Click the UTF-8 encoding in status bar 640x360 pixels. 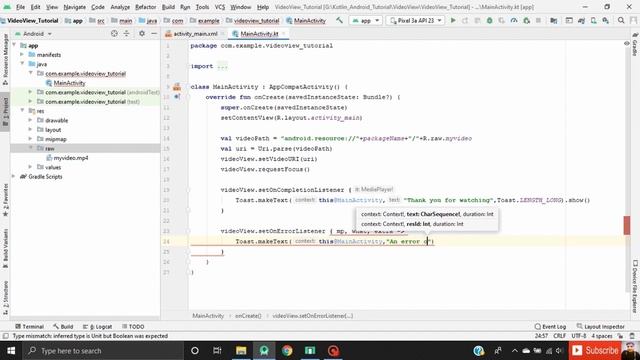pyautogui.click(x=579, y=336)
